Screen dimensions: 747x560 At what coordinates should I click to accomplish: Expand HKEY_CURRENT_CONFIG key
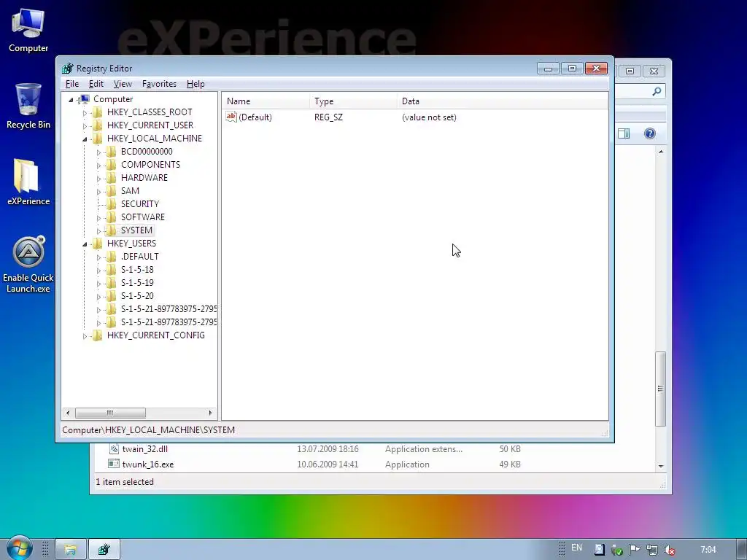coord(85,335)
